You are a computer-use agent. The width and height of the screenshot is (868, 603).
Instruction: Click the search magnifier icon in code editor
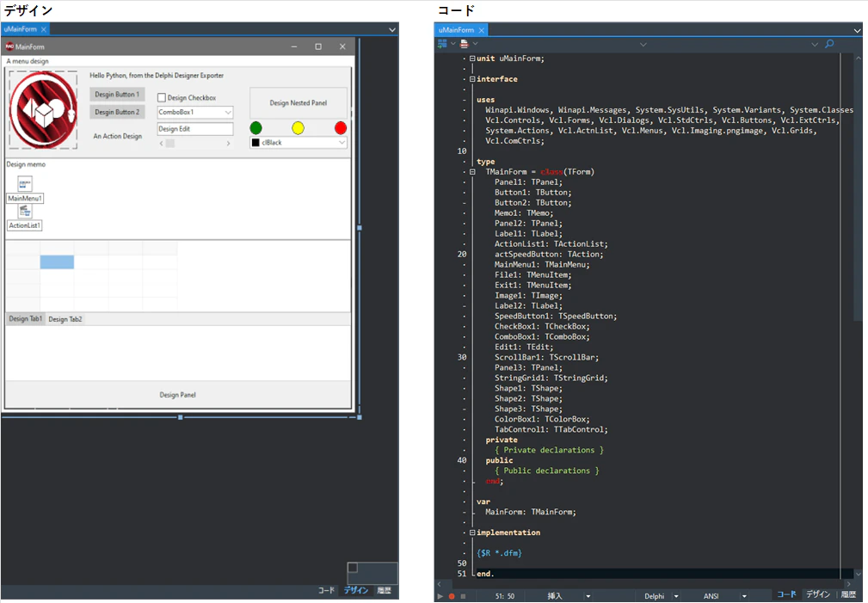(x=829, y=44)
